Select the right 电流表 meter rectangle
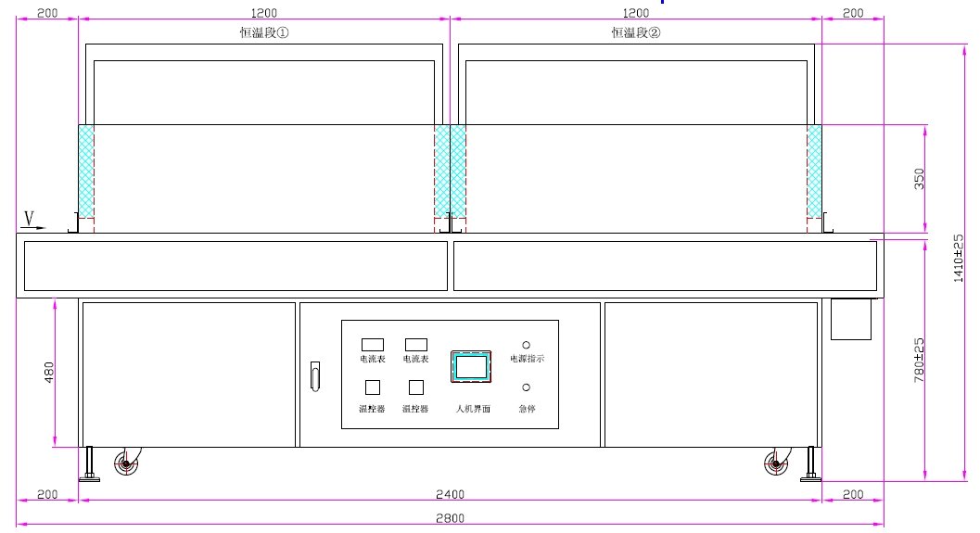The height and width of the screenshot is (533, 980). click(x=416, y=344)
